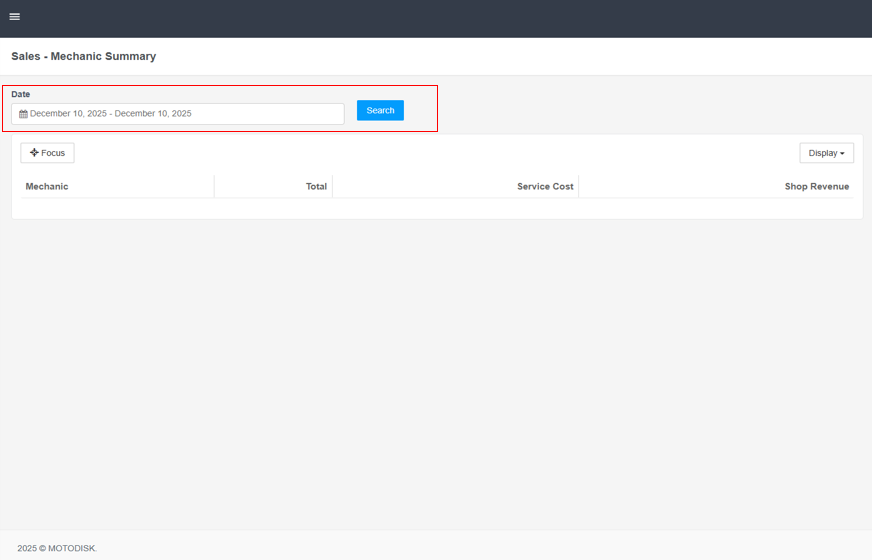
Task: Click the date range input field
Action: pyautogui.click(x=180, y=114)
